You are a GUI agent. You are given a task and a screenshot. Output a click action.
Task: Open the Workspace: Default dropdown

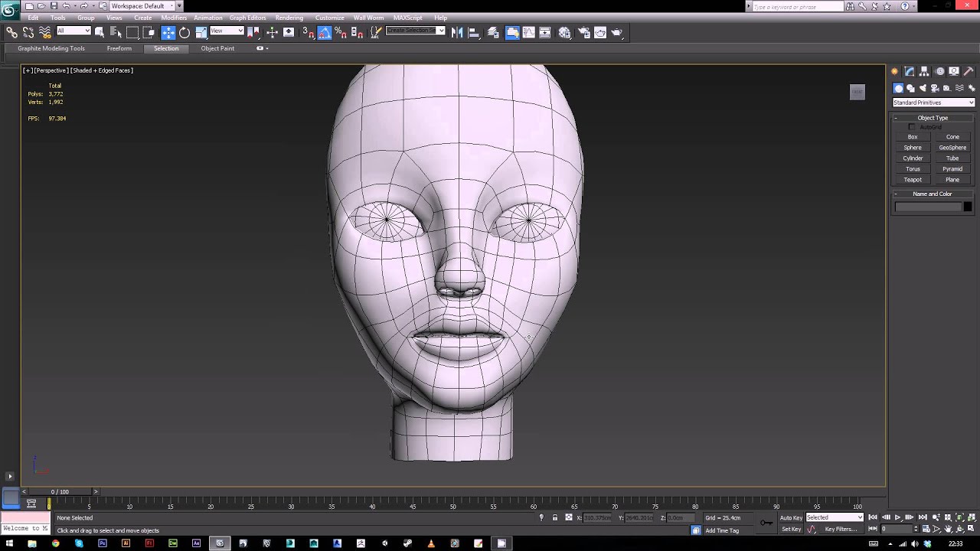point(142,6)
